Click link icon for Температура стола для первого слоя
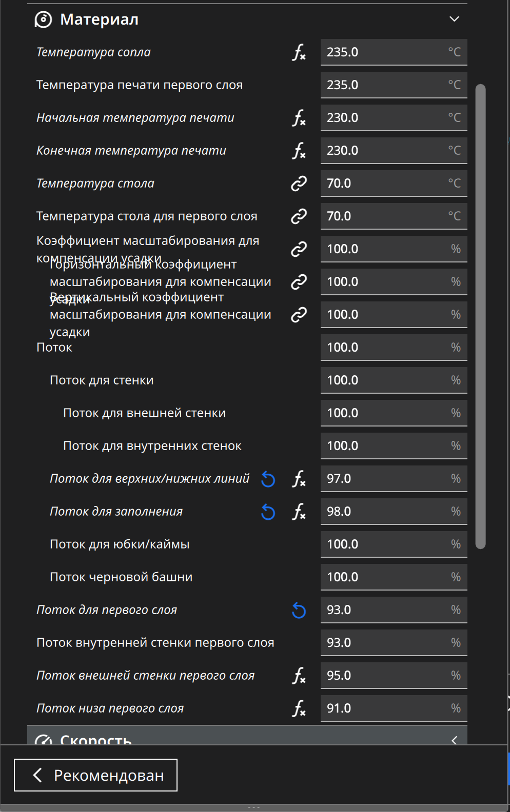 (299, 216)
